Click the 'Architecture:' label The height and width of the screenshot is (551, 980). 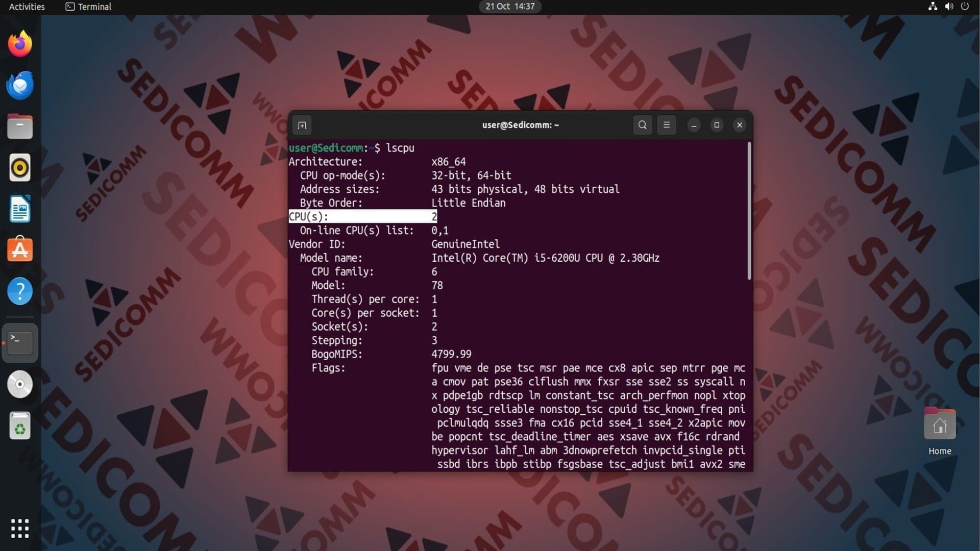click(326, 162)
